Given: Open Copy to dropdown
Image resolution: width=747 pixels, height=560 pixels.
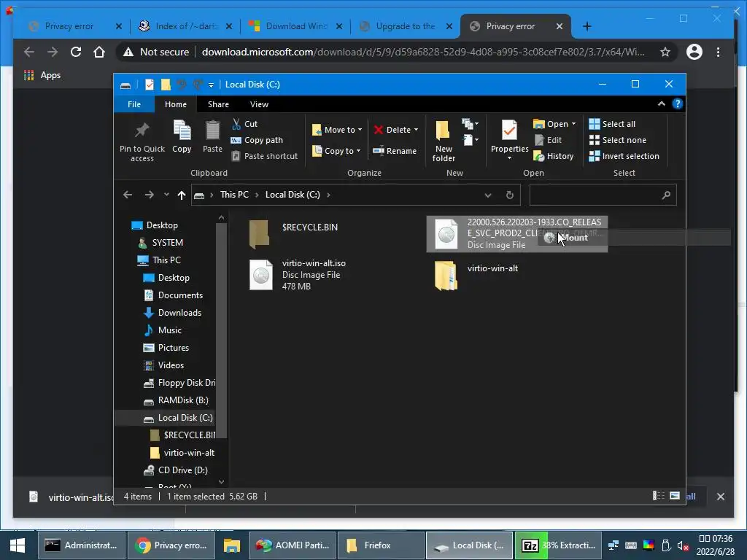Looking at the screenshot, I should 336,151.
